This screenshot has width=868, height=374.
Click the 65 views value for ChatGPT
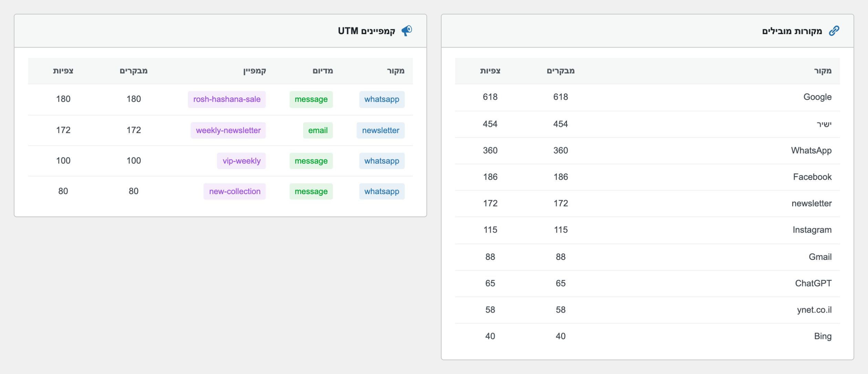[490, 284]
